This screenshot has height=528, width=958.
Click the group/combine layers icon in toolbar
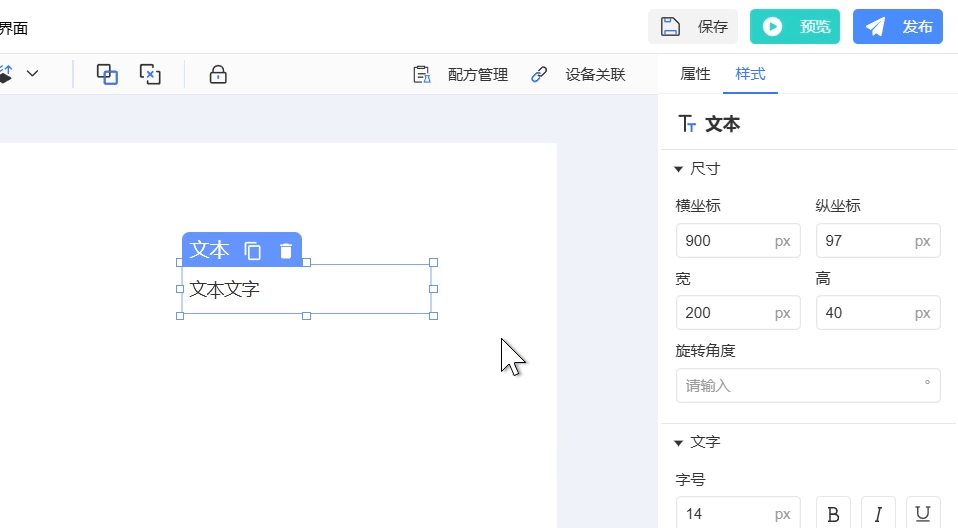[107, 74]
